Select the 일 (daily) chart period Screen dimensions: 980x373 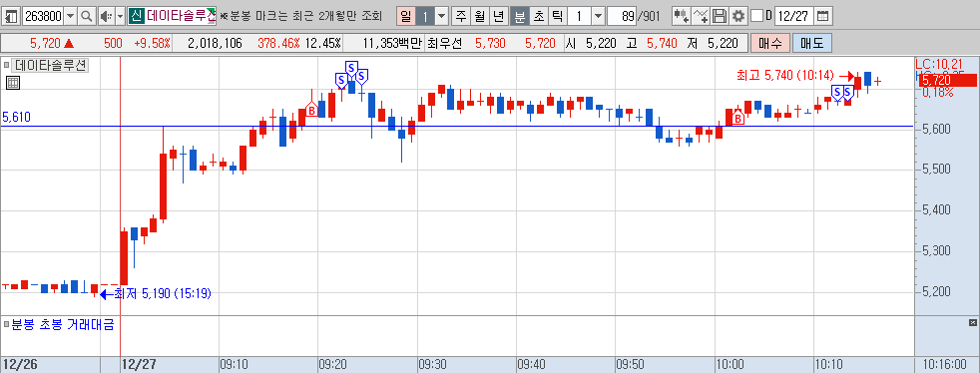click(406, 16)
